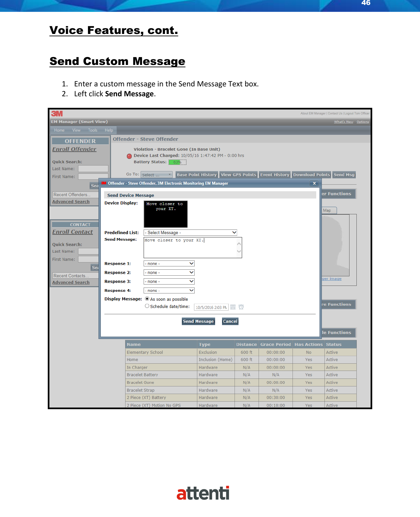
Task: Click the clock icon next to schedule time
Action: (x=241, y=307)
